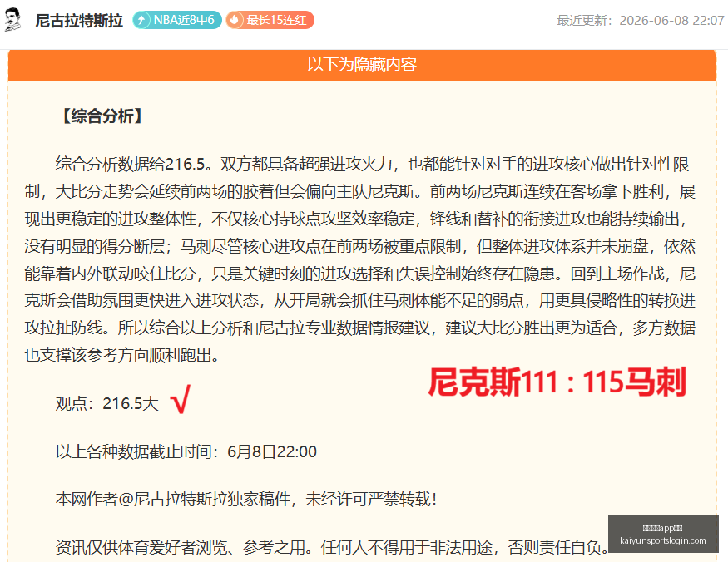
Task: Click the 观点：216.5大 line
Action: (x=107, y=403)
